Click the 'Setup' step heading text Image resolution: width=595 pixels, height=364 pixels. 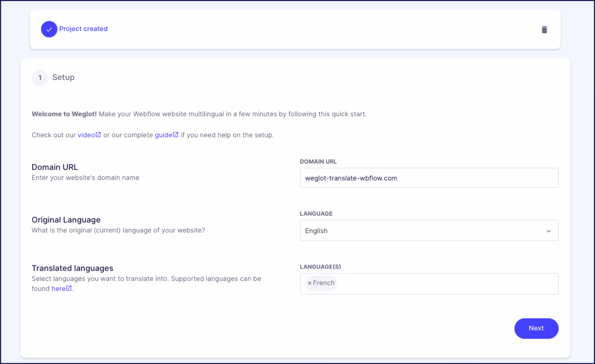63,77
